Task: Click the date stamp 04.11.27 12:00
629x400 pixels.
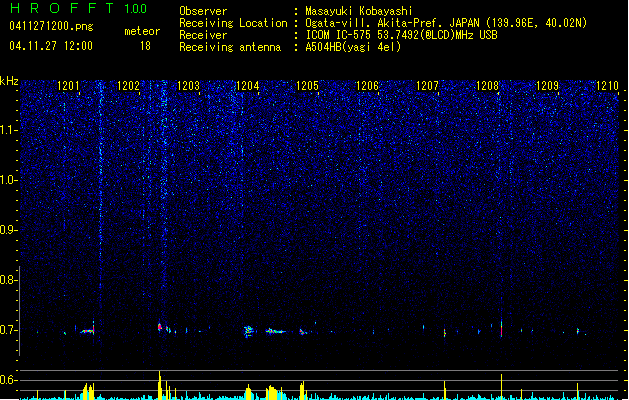Action: [x=51, y=46]
